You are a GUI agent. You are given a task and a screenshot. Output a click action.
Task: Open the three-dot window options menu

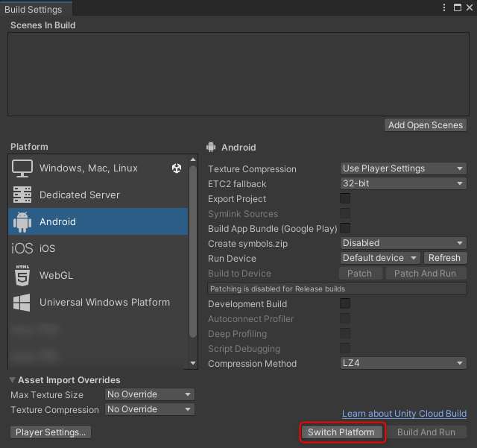444,7
